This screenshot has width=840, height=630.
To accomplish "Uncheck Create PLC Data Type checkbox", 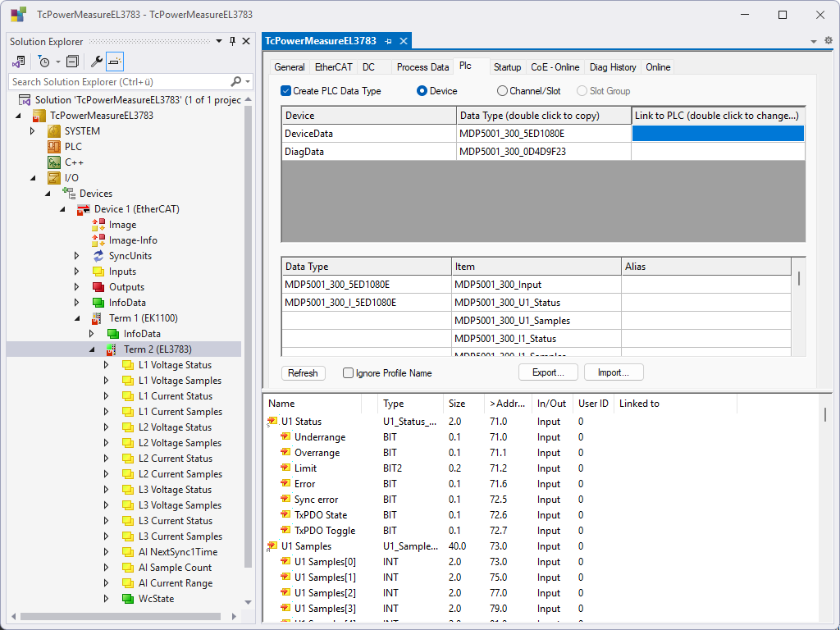I will click(x=286, y=90).
